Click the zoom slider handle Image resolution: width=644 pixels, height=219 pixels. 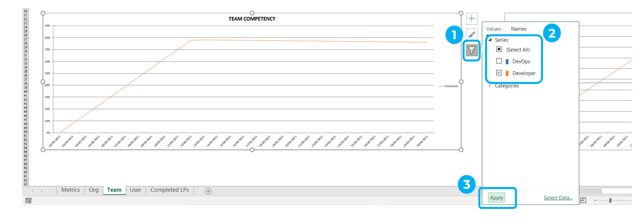point(610,201)
